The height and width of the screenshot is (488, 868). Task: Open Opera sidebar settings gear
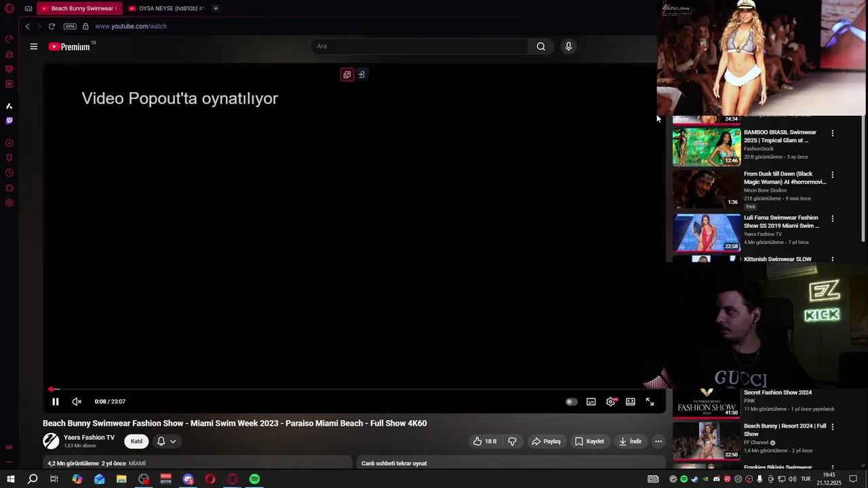[x=9, y=203]
